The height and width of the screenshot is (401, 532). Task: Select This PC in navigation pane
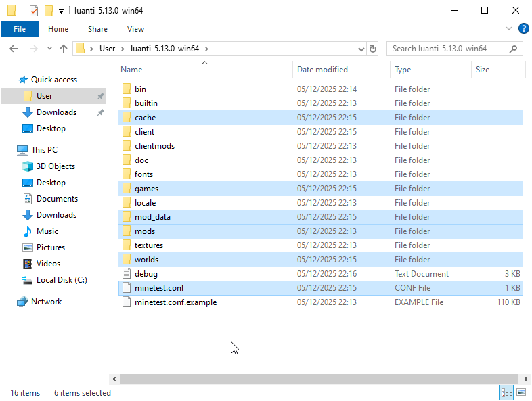[x=44, y=150]
